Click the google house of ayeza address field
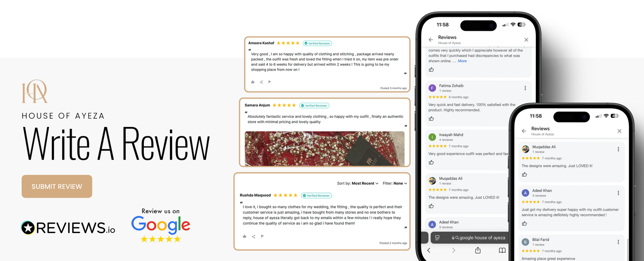This screenshot has height=261, width=644. (478, 237)
